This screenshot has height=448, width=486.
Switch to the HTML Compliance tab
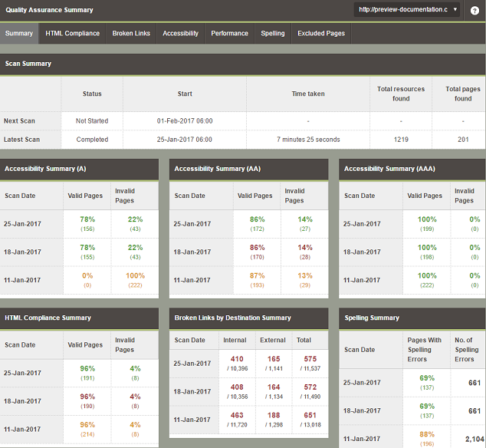click(73, 33)
